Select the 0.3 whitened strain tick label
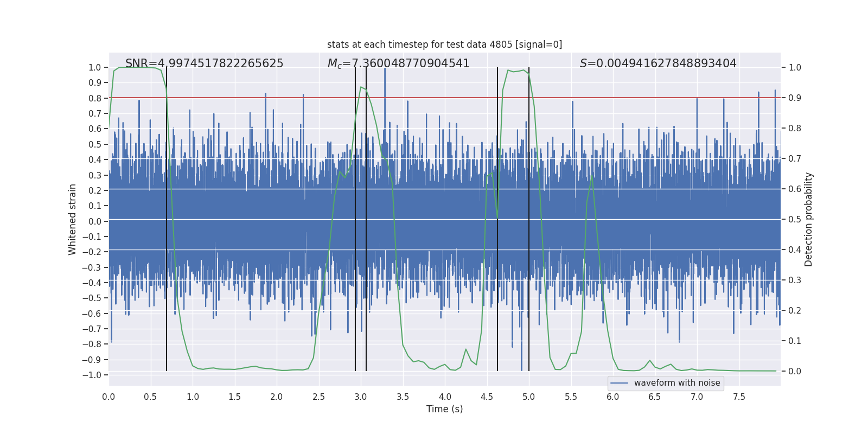The image size is (868, 434). 95,175
